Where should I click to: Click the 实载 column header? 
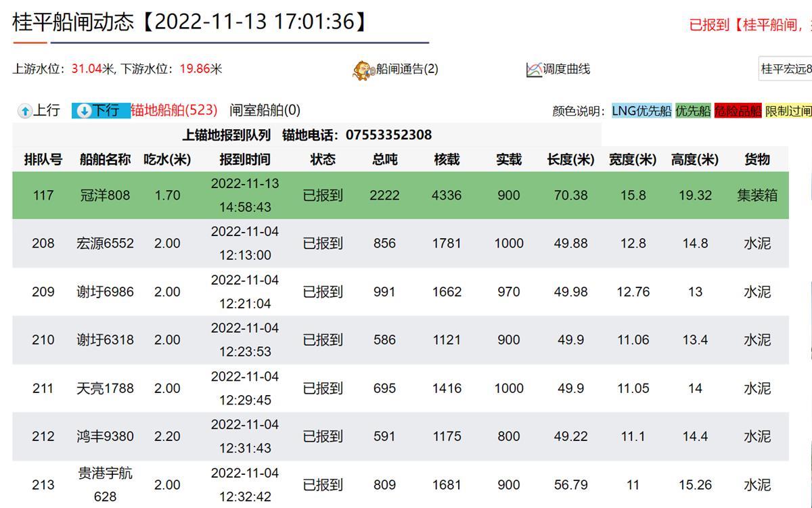tap(509, 160)
